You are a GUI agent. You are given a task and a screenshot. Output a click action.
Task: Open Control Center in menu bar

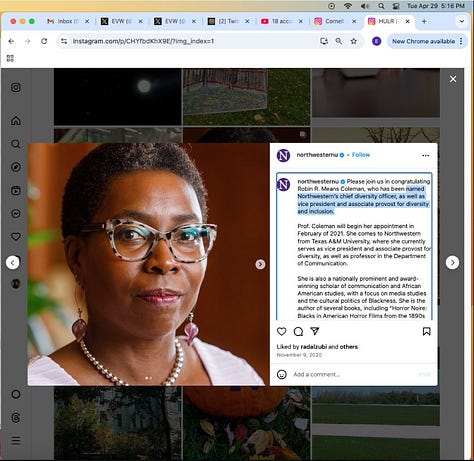click(x=396, y=6)
